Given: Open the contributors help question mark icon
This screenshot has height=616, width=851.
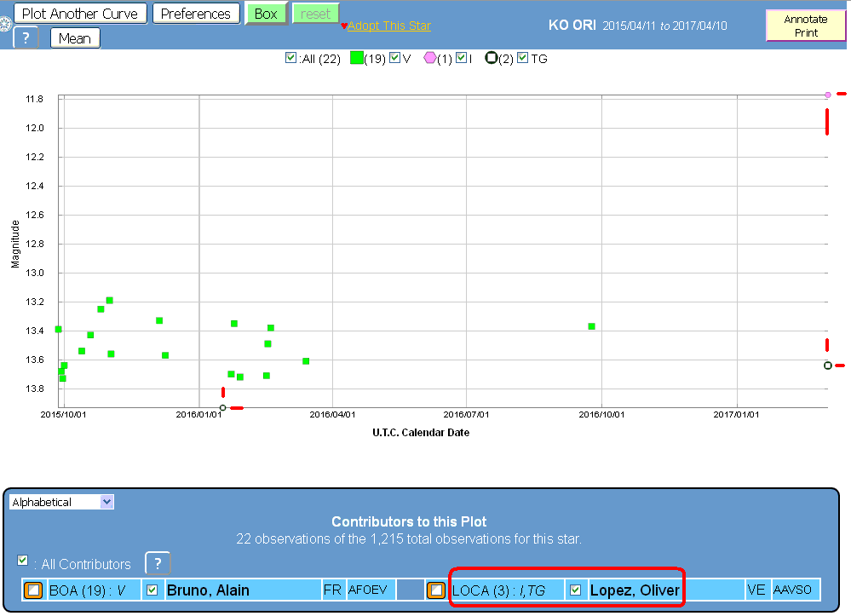Looking at the screenshot, I should pos(157,563).
